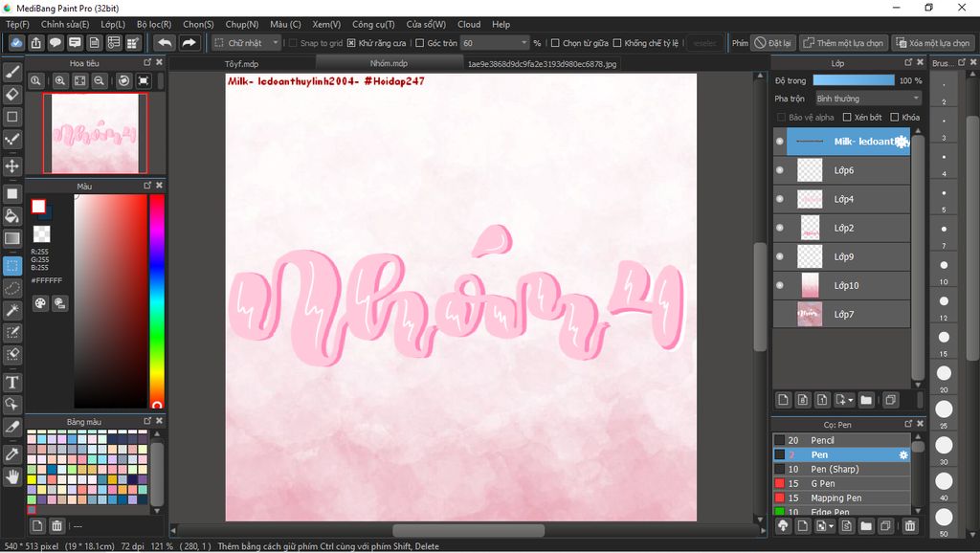Image resolution: width=980 pixels, height=553 pixels.
Task: Click the hue rainbow color bar
Action: click(156, 301)
